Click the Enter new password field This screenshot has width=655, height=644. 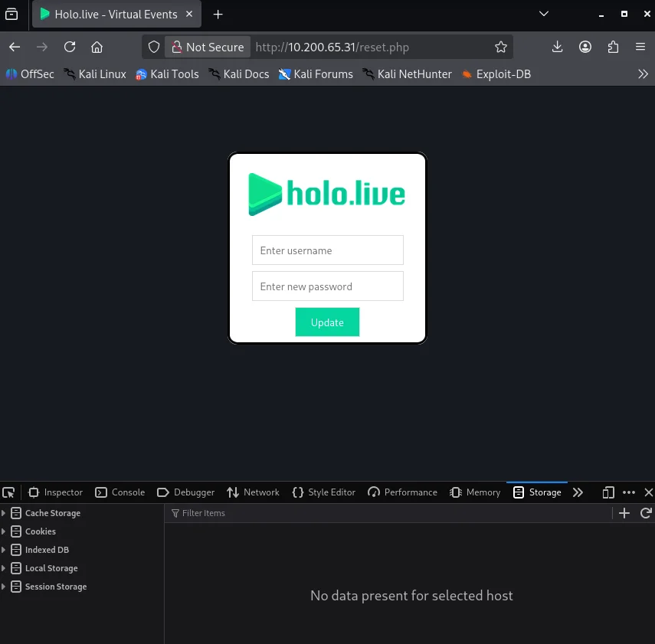click(327, 286)
